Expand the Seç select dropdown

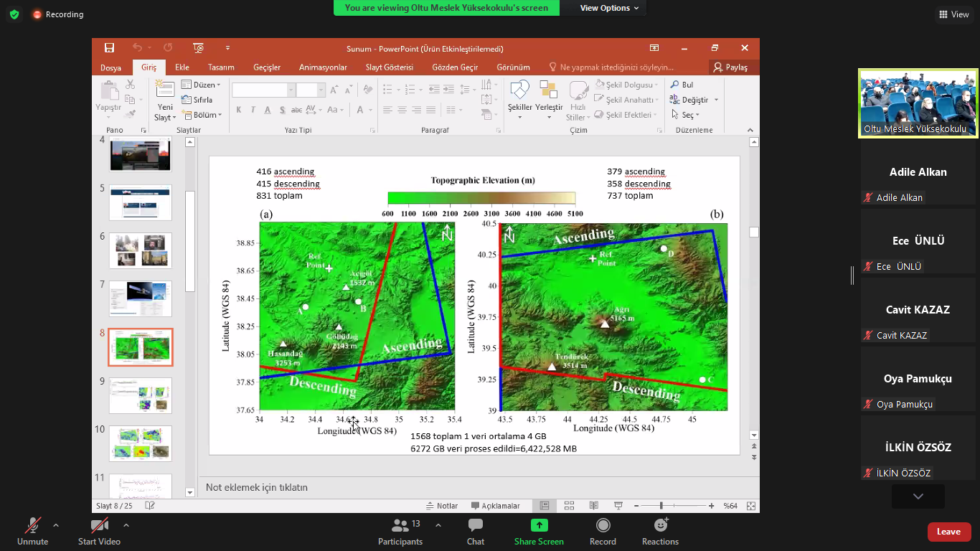point(686,115)
